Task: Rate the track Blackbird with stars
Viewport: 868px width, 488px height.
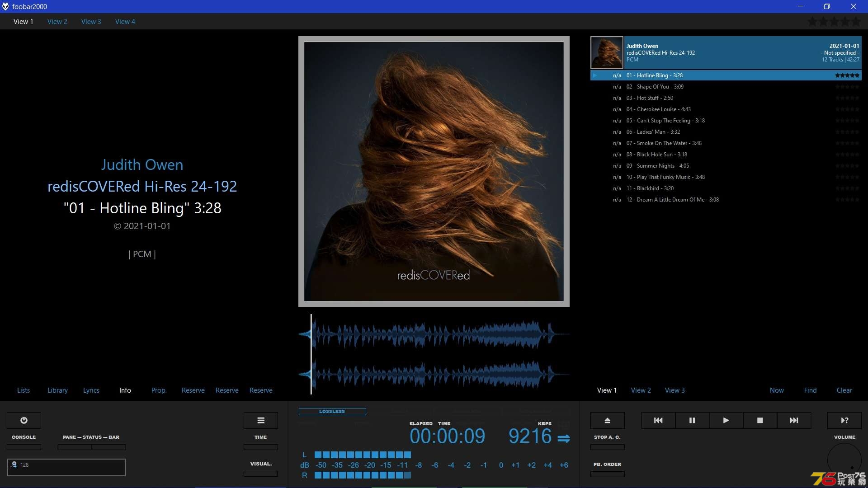Action: click(847, 188)
